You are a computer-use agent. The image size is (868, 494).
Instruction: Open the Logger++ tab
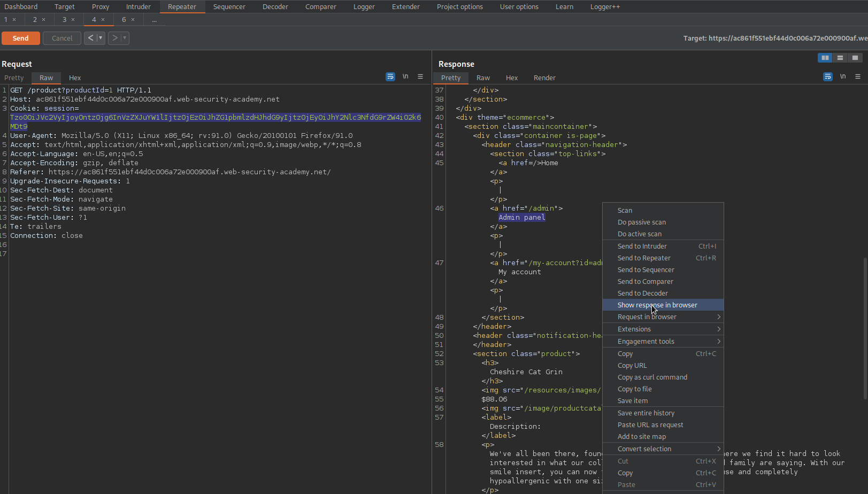coord(605,6)
